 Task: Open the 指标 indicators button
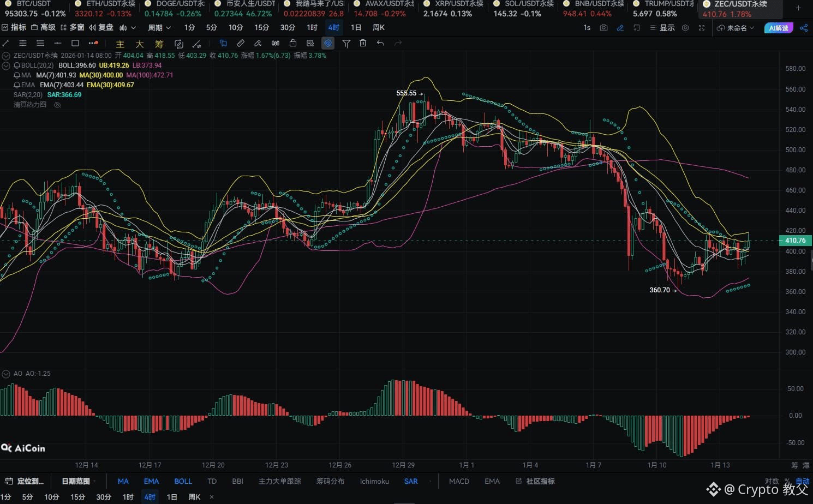[14, 27]
